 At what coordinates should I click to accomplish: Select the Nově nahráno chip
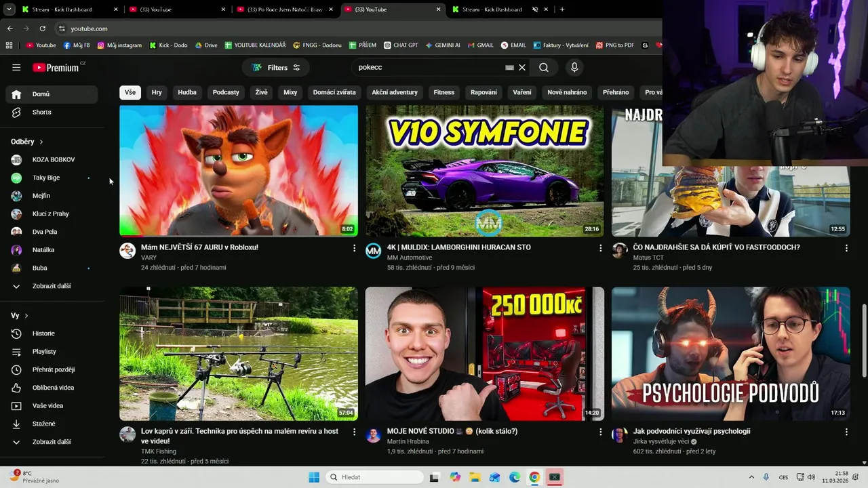(567, 92)
